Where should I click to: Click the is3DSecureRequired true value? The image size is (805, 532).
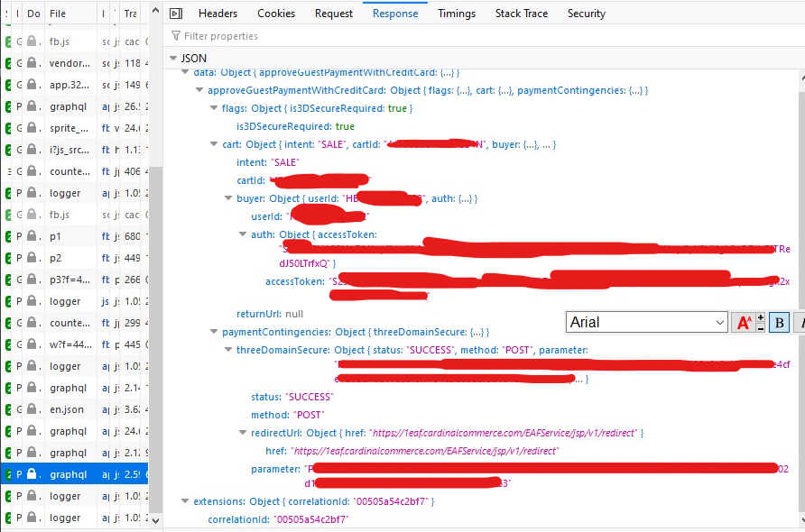pos(345,126)
